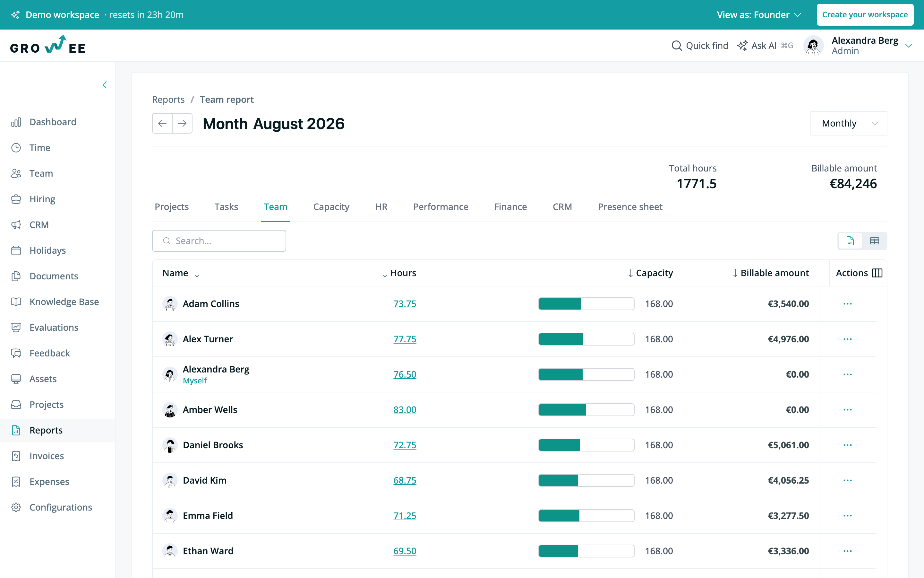Open the column chooser icon next to Actions
924x578 pixels.
(x=877, y=273)
